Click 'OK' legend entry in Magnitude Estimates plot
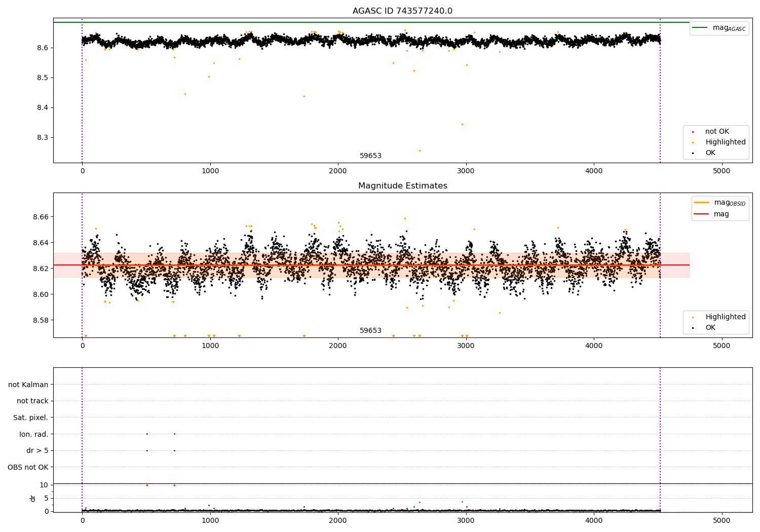 click(710, 328)
